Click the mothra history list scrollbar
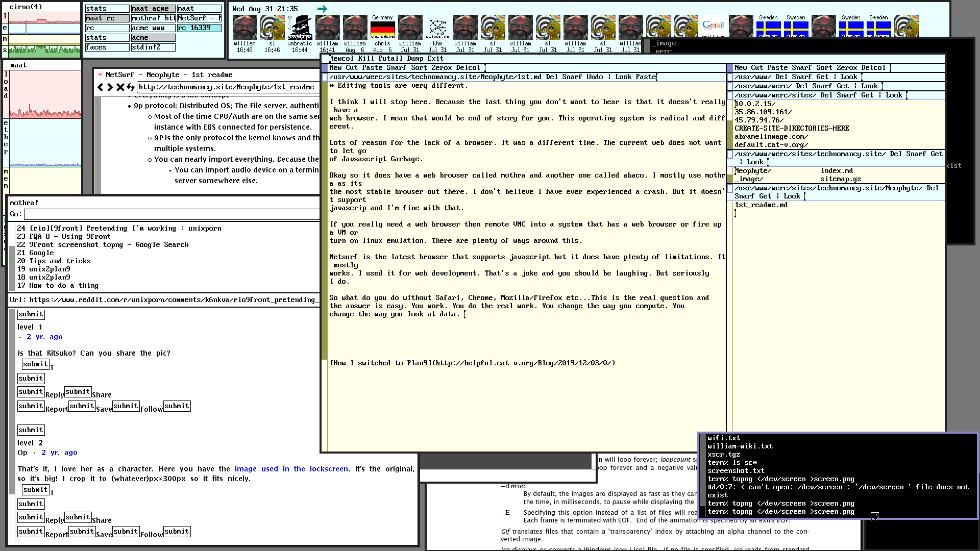Image resolution: width=980 pixels, height=551 pixels. (12, 257)
